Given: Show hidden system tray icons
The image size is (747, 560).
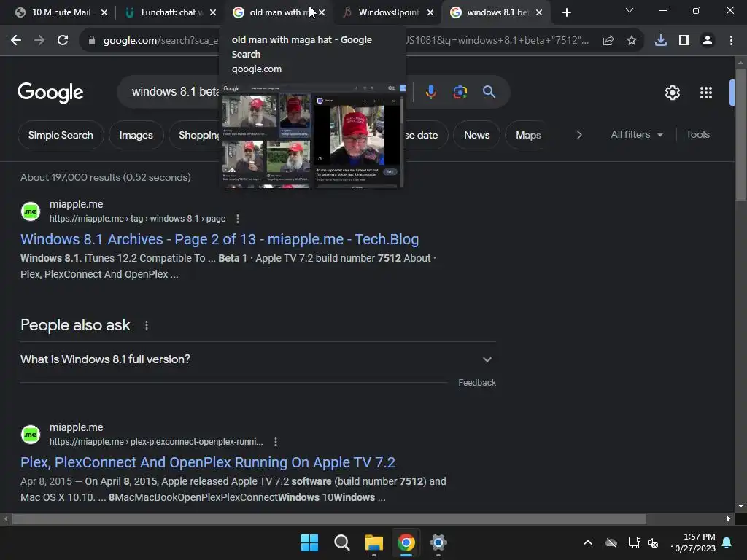Looking at the screenshot, I should point(588,542).
